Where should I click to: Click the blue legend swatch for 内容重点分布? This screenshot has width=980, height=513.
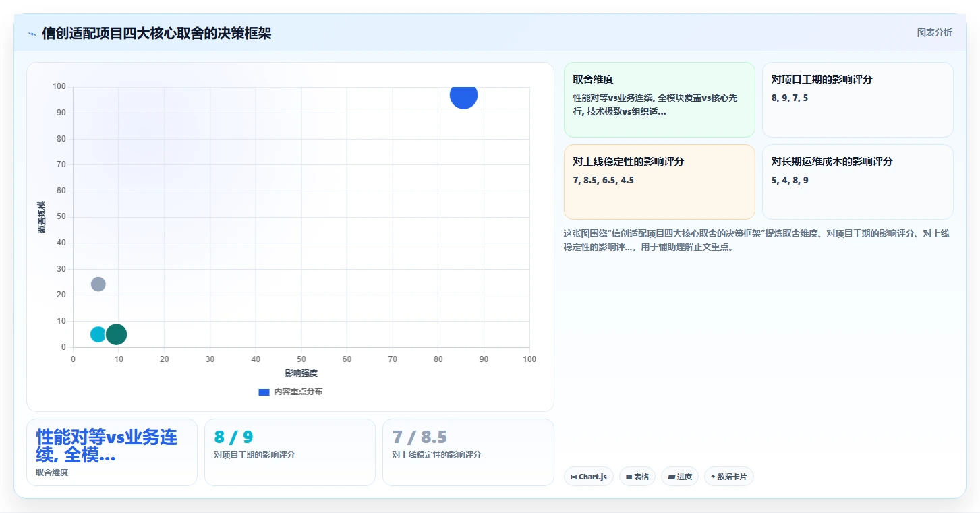coord(264,392)
